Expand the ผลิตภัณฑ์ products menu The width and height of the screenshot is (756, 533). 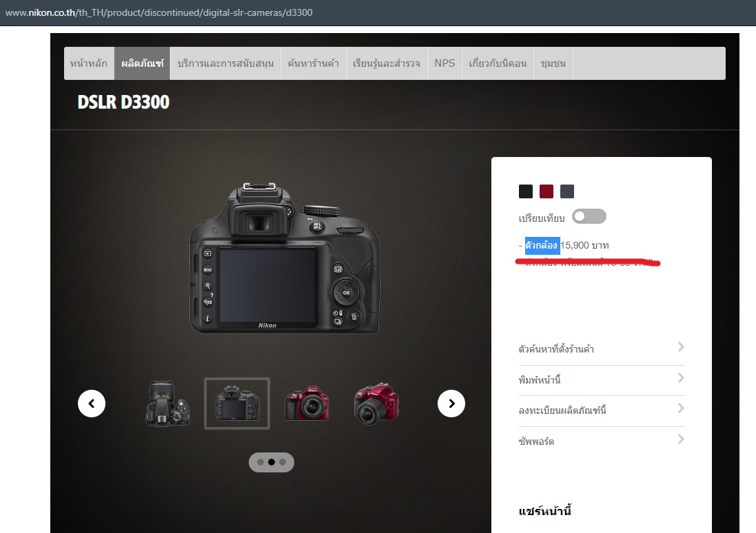click(141, 63)
